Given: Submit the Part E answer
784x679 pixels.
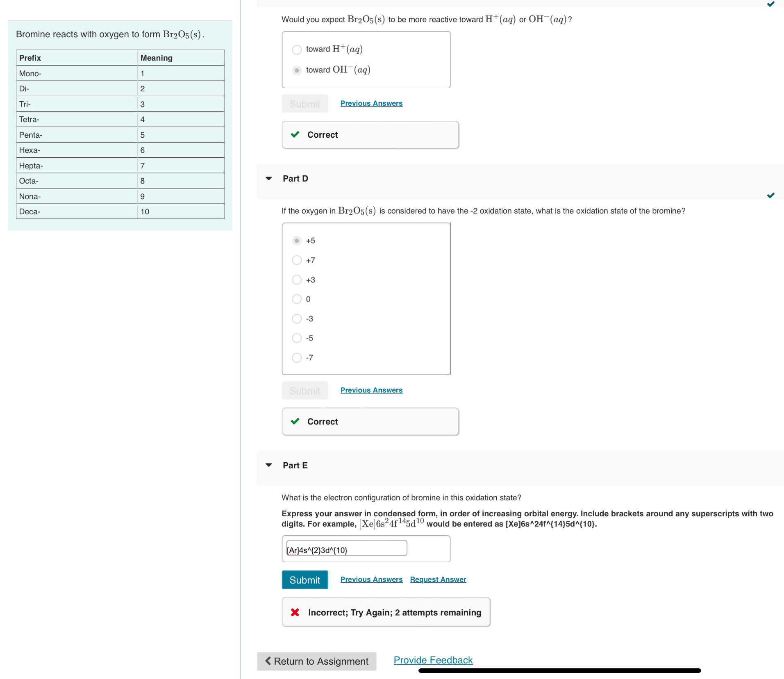Looking at the screenshot, I should (305, 580).
